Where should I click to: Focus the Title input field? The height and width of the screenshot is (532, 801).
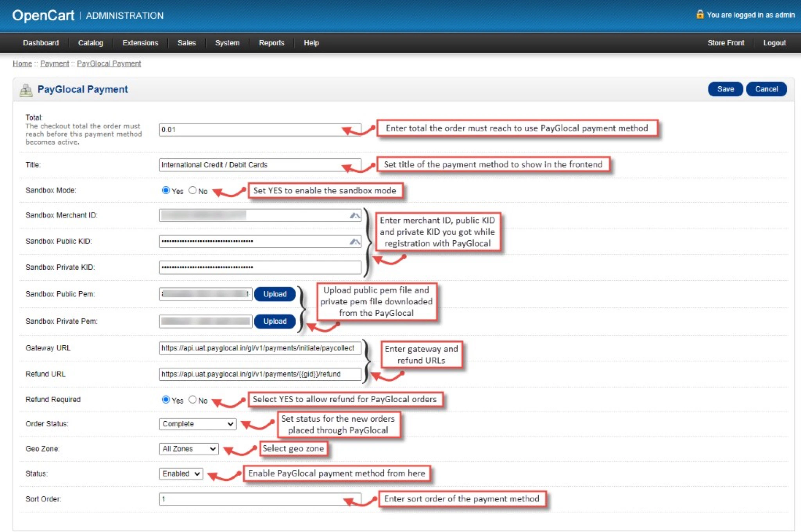260,165
